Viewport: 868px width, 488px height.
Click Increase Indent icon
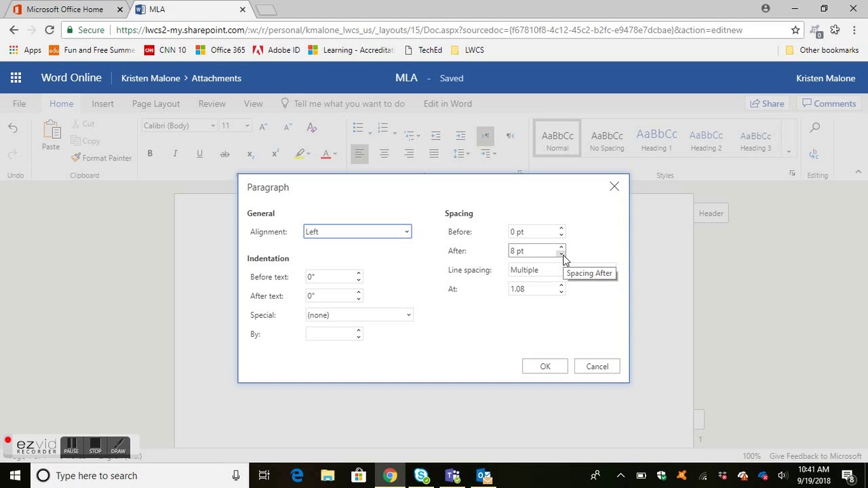460,135
